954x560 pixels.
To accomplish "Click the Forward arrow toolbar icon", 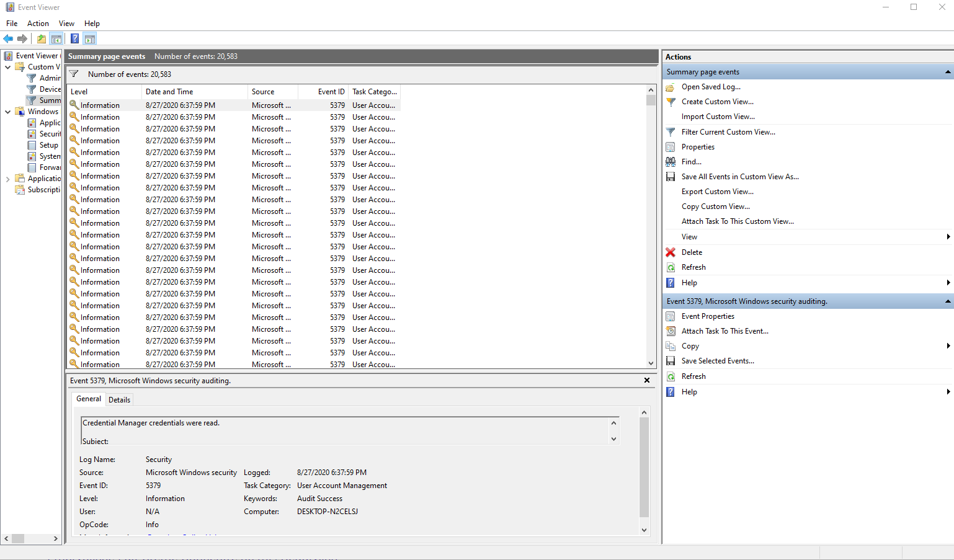I will click(x=22, y=38).
